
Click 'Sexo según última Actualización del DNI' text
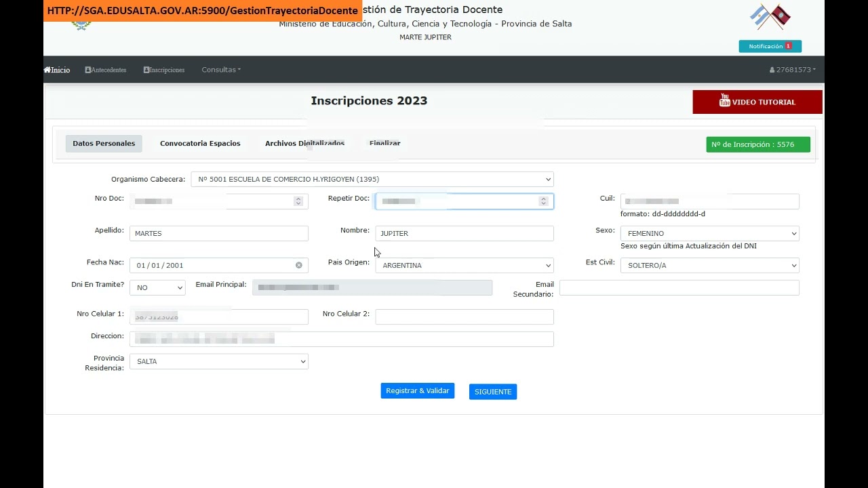[688, 246]
